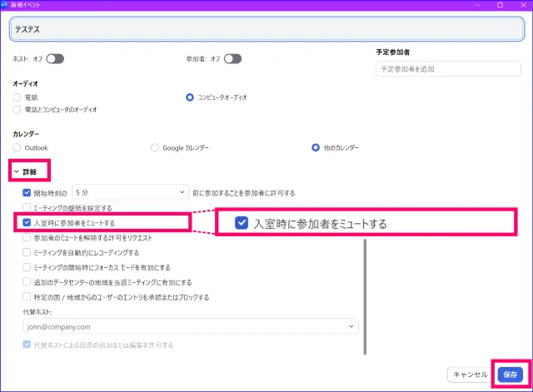Click the テステス meeting title field
This screenshot has height=392, width=533.
coord(266,29)
